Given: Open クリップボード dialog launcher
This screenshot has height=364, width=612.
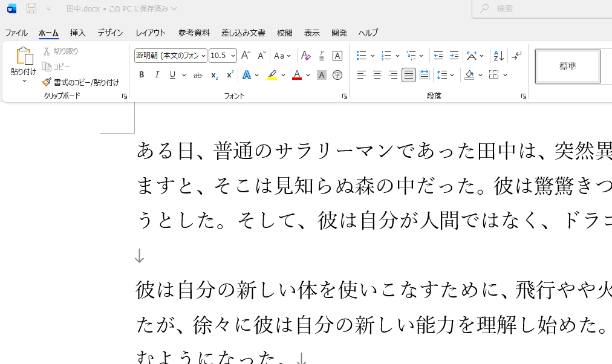Looking at the screenshot, I should point(125,96).
